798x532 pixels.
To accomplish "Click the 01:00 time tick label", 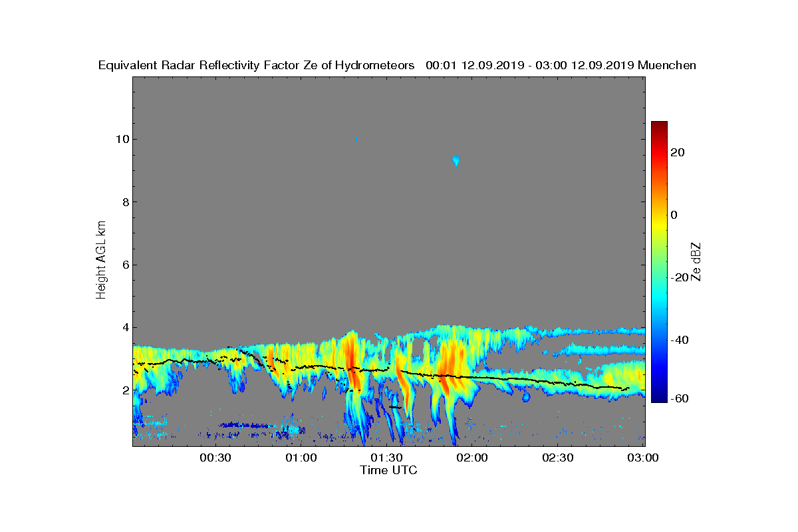I will point(301,458).
